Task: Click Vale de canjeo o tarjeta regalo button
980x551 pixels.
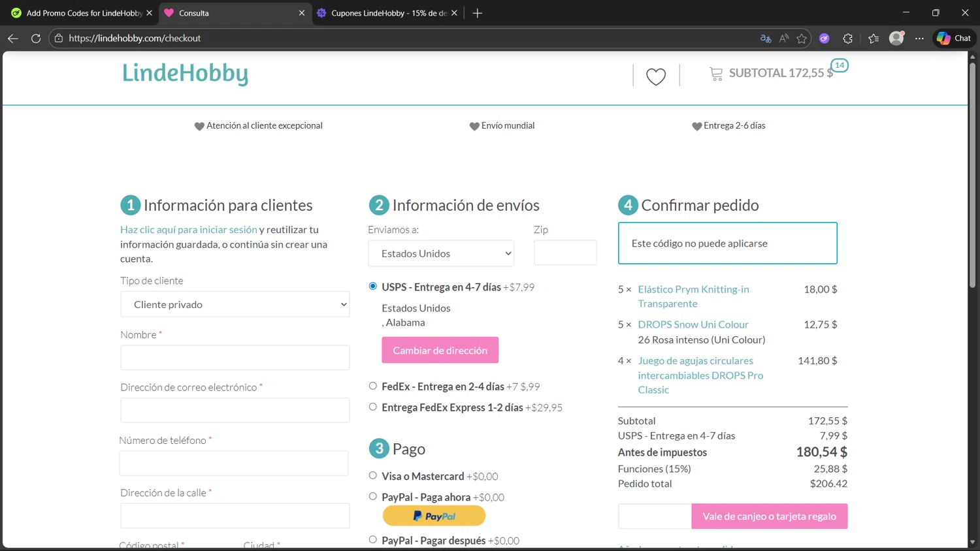Action: (x=770, y=516)
